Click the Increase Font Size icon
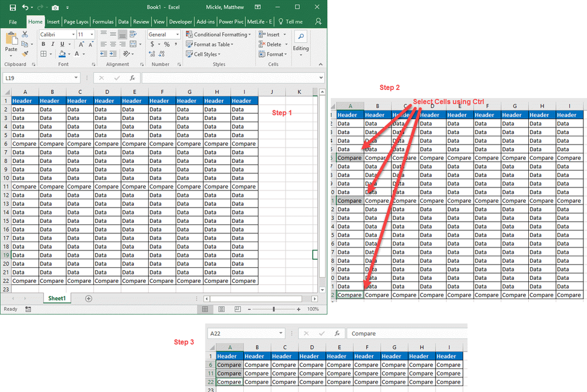 82,45
